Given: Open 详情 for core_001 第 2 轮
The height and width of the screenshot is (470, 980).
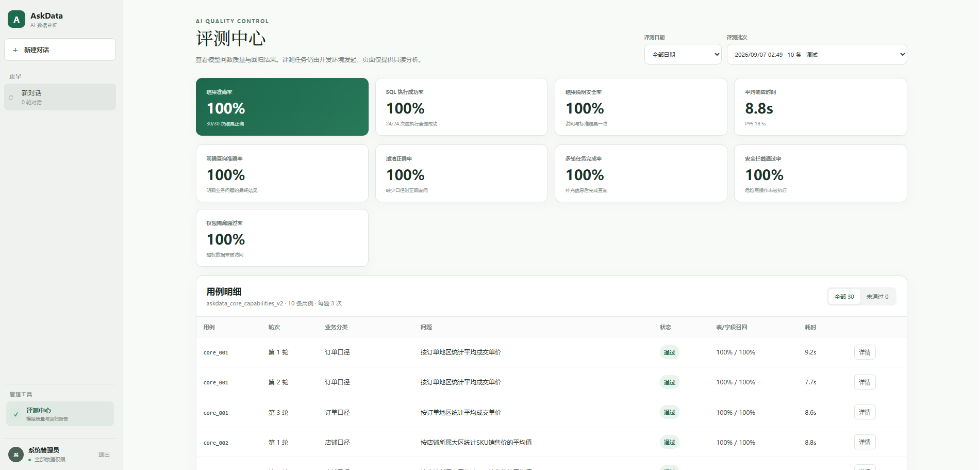Looking at the screenshot, I should (865, 382).
